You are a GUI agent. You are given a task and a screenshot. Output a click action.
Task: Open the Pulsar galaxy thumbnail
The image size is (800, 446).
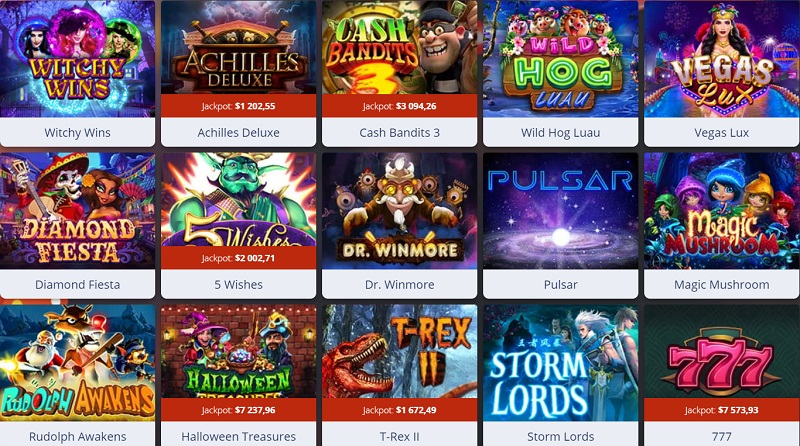click(560, 211)
